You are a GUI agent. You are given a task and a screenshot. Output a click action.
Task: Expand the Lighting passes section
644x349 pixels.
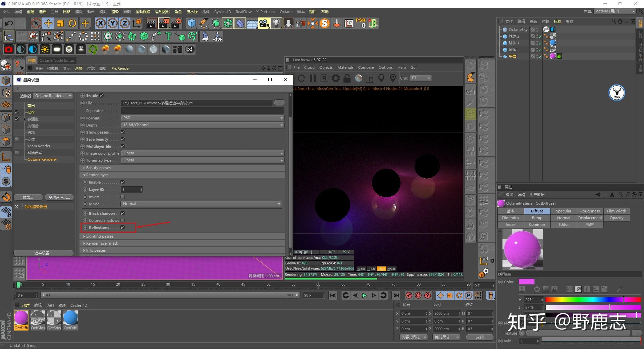click(x=100, y=236)
